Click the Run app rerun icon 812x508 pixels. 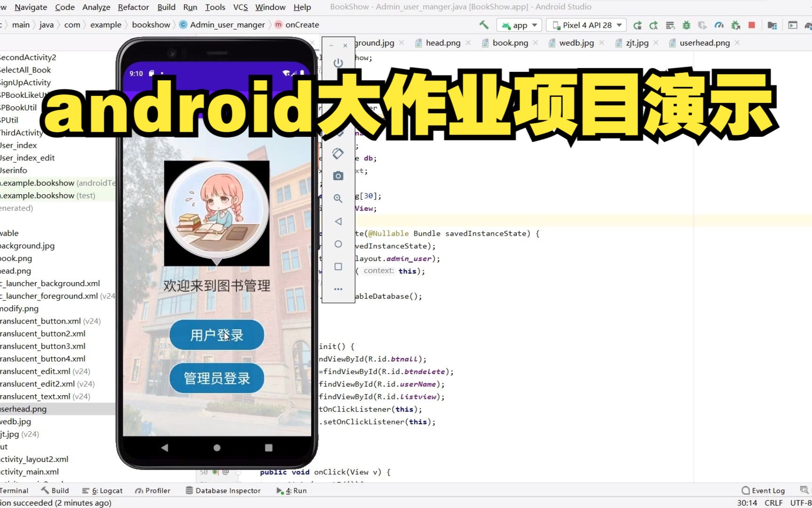point(637,25)
